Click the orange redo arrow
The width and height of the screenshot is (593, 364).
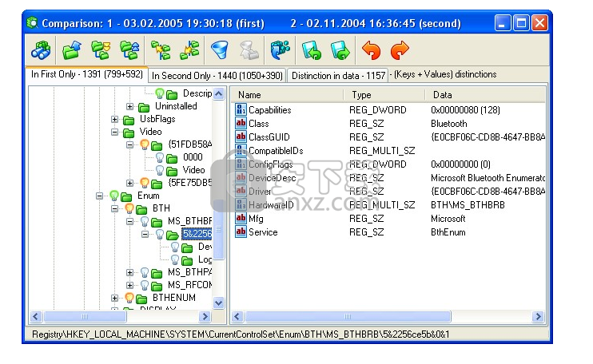399,51
